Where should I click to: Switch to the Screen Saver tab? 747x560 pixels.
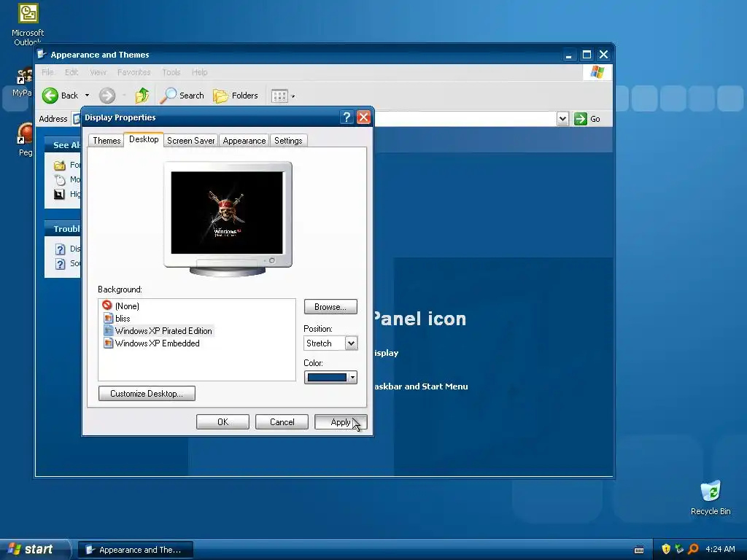tap(191, 141)
